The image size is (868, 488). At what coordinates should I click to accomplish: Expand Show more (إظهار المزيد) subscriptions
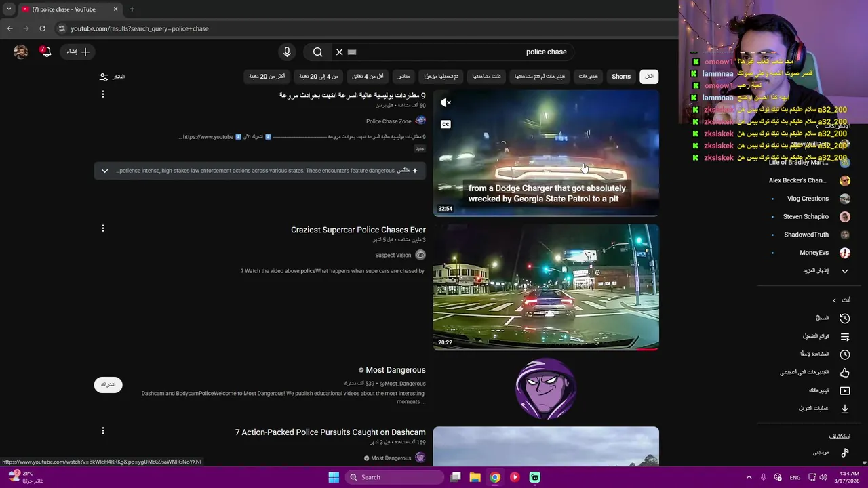826,270
